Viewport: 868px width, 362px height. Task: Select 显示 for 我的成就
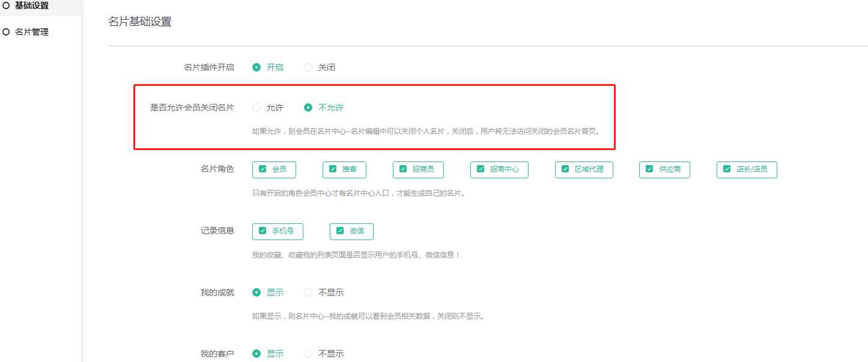click(257, 292)
